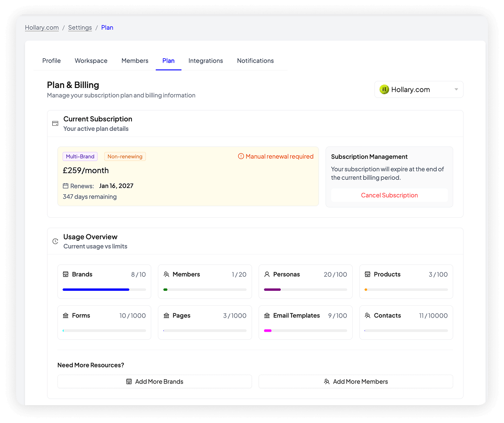Click the Brands usage progress bar

pos(104,290)
